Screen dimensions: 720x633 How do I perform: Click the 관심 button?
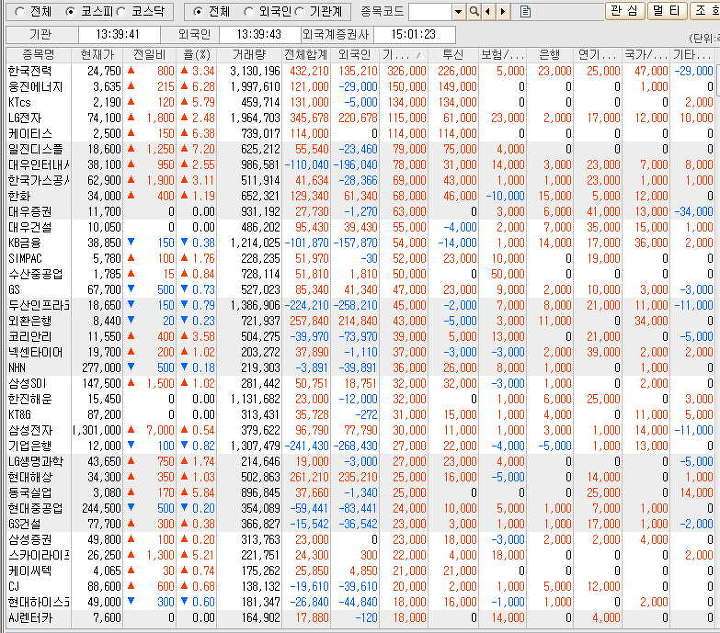625,11
